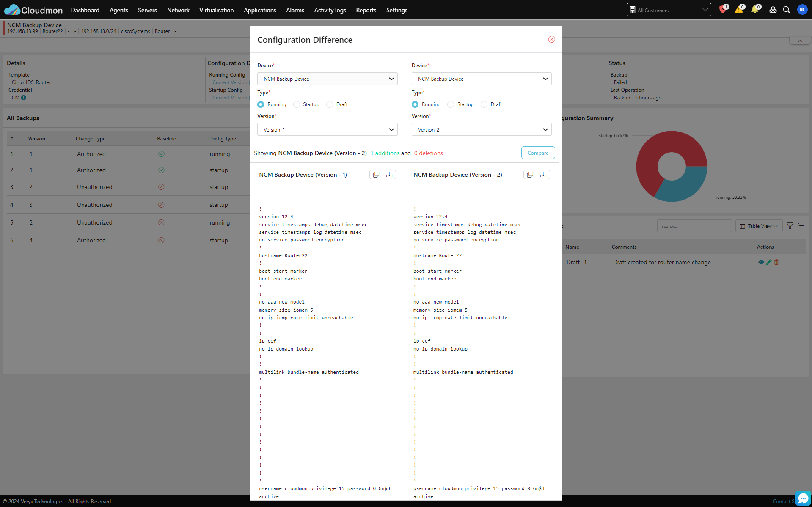Open the Applications menu
Image resolution: width=812 pixels, height=507 pixels.
(x=260, y=10)
